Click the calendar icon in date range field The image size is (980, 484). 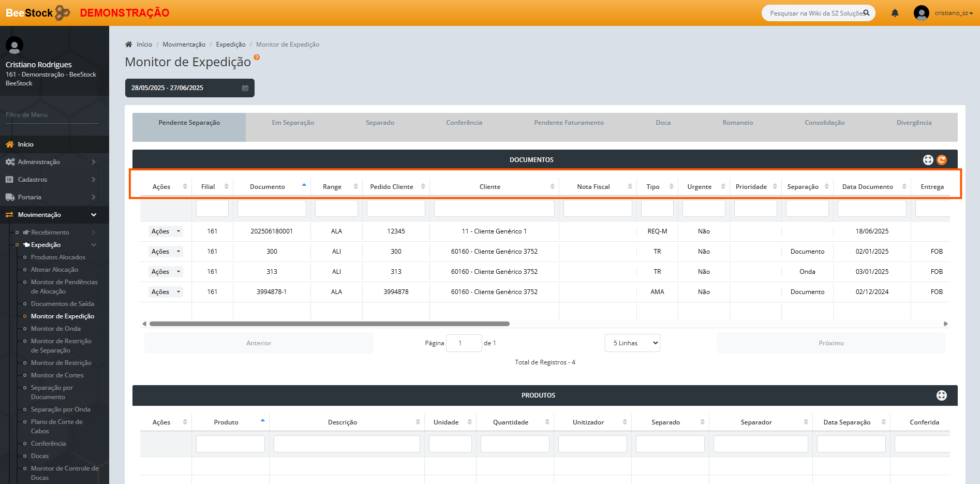[x=245, y=88]
